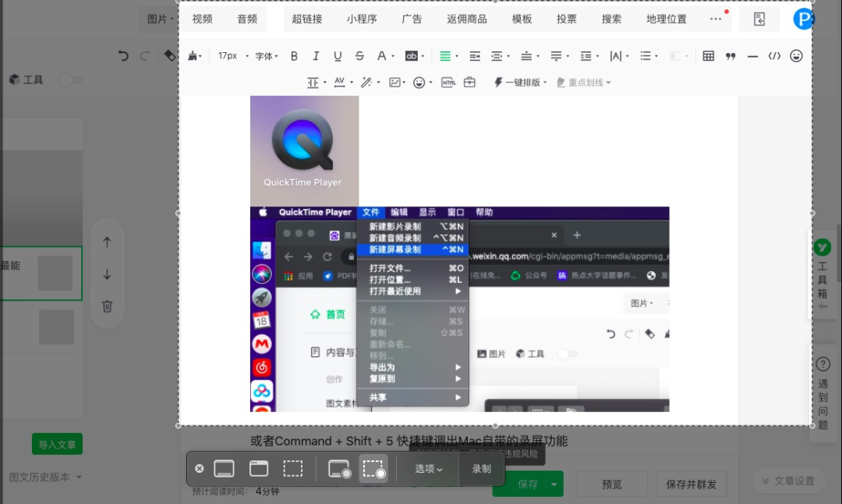Click the 预览 preview button
The height and width of the screenshot is (504, 842).
[612, 485]
